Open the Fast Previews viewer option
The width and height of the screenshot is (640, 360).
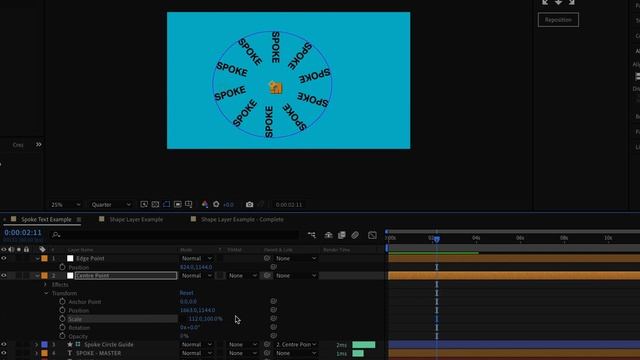(x=144, y=204)
